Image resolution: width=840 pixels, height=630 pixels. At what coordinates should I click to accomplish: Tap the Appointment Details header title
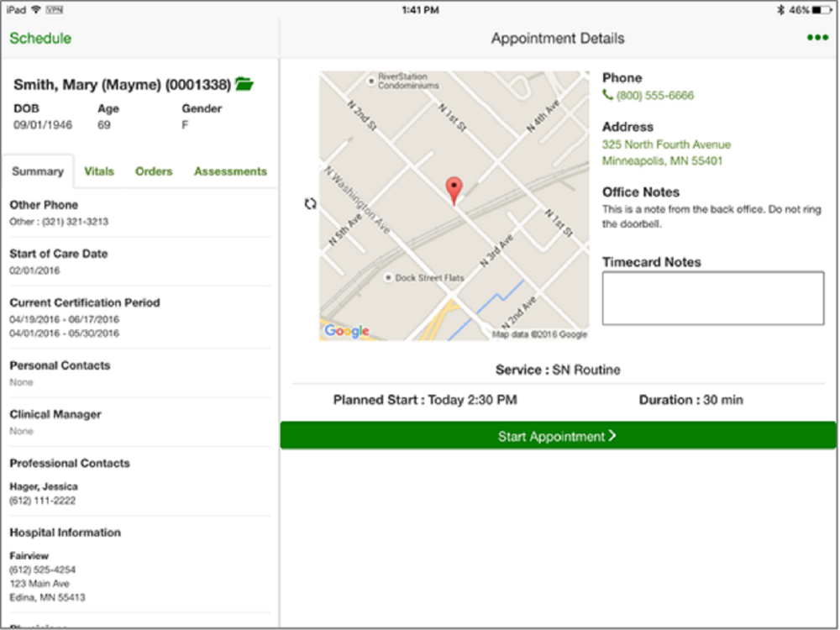[558, 38]
